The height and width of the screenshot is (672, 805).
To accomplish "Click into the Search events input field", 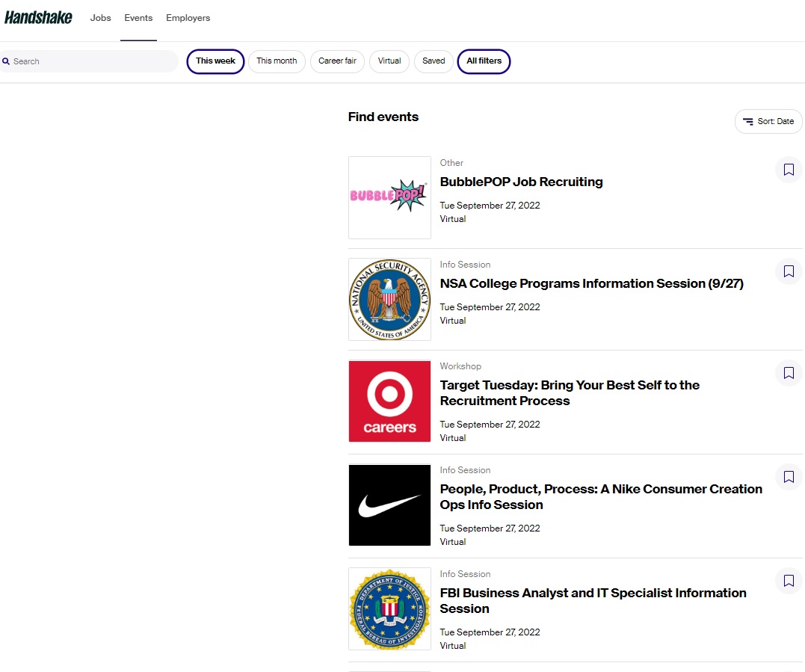I will [x=90, y=61].
